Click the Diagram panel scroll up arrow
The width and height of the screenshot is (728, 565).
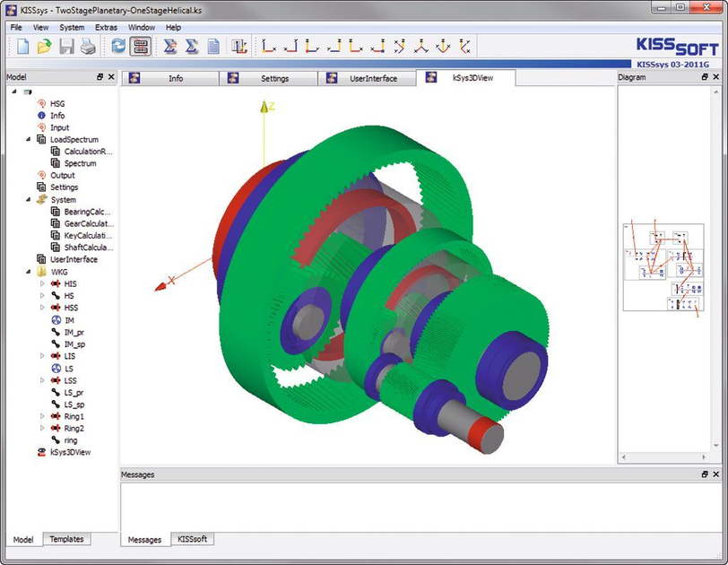coord(716,91)
